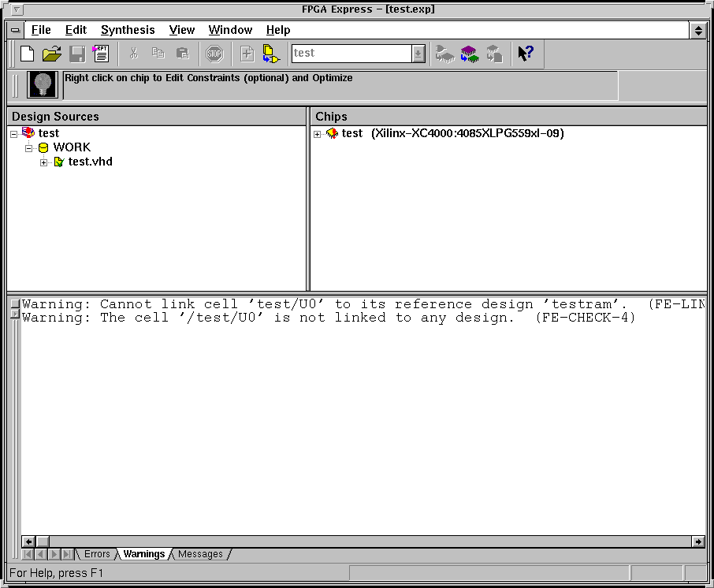
Task: Collapse the WORK library node
Action: coord(28,148)
